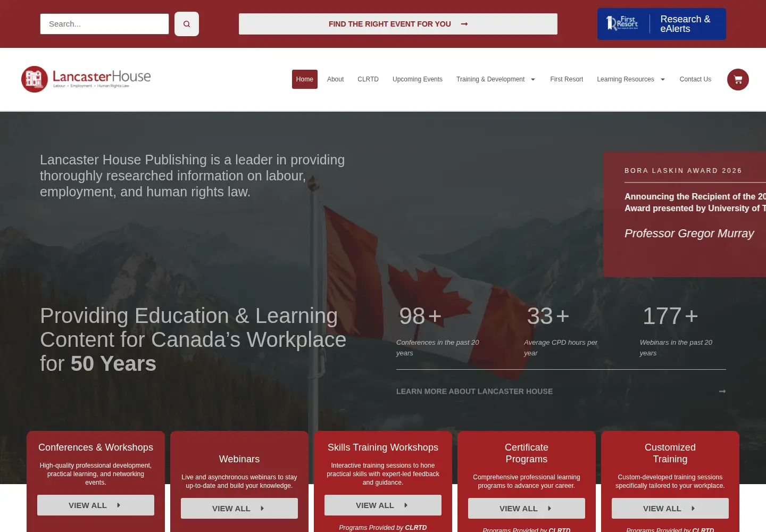766x532 pixels.
Task: Click arrow in Find The Right Event button
Action: click(464, 24)
